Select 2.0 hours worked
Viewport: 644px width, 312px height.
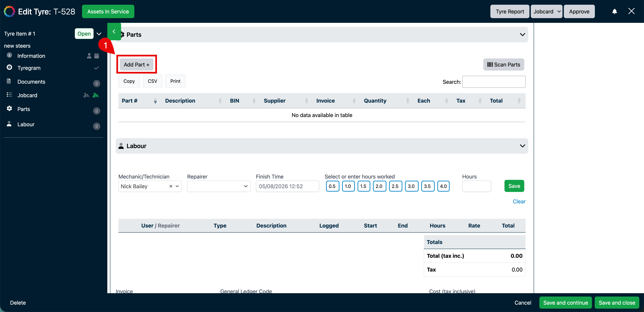pos(379,186)
